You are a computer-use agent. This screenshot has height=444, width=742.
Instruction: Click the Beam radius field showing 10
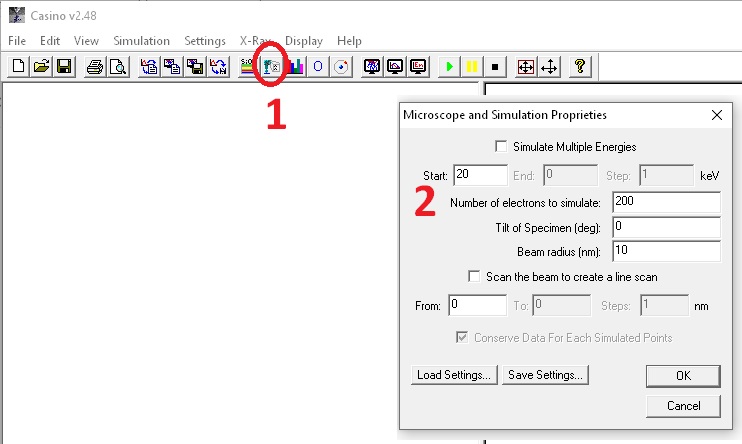[x=666, y=251]
